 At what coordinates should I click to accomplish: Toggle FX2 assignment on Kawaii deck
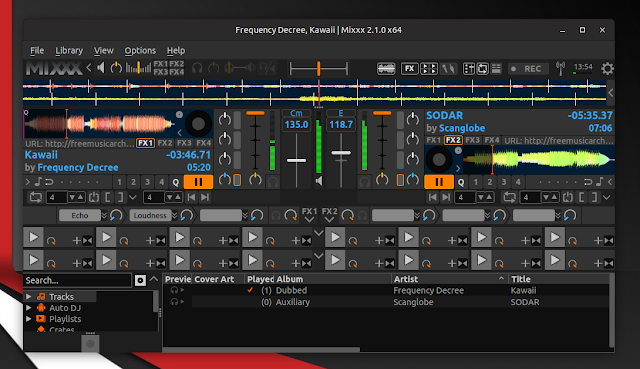165,143
